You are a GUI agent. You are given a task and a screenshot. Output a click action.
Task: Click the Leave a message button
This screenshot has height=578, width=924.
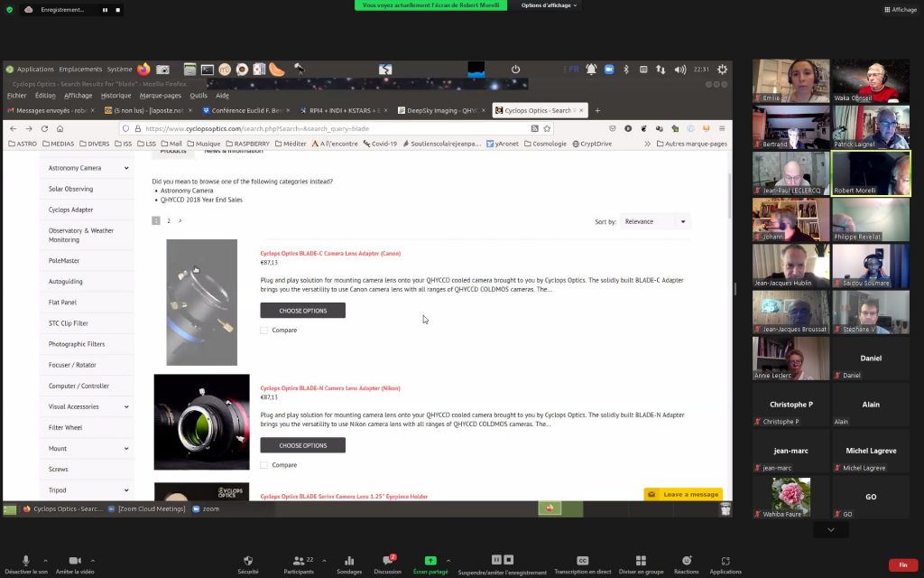coord(684,494)
